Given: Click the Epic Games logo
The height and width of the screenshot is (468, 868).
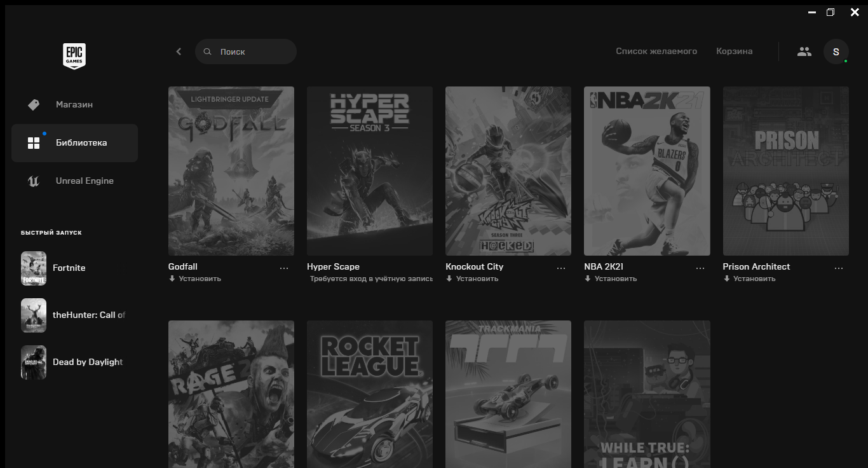Looking at the screenshot, I should 74,56.
